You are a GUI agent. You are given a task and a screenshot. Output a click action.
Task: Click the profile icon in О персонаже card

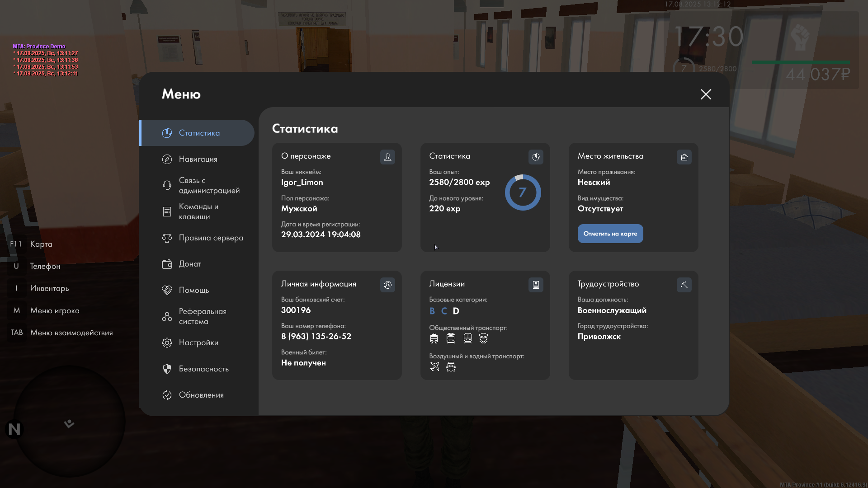tap(387, 157)
